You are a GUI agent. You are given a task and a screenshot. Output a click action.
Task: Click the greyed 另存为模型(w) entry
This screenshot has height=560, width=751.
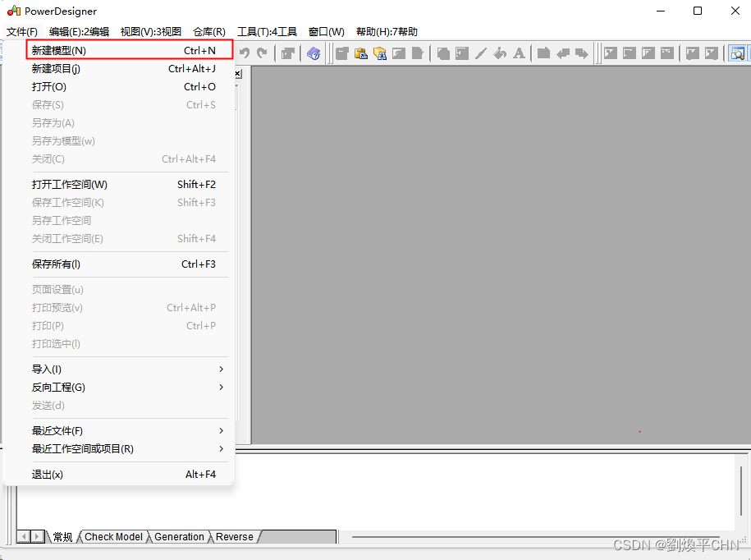(x=124, y=141)
